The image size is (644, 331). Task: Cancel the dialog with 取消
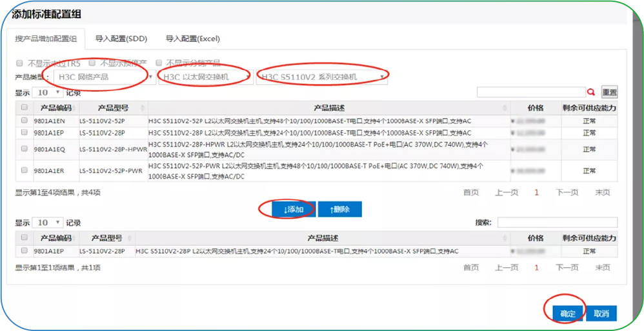(601, 314)
